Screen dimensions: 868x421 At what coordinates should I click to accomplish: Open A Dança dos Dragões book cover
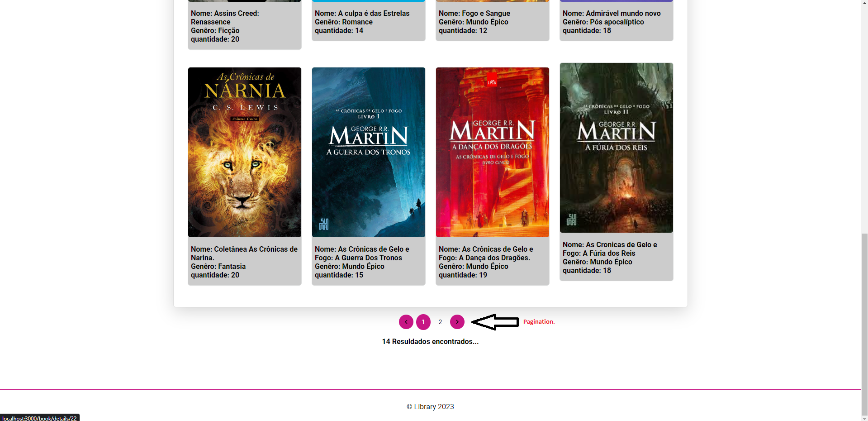(x=492, y=152)
